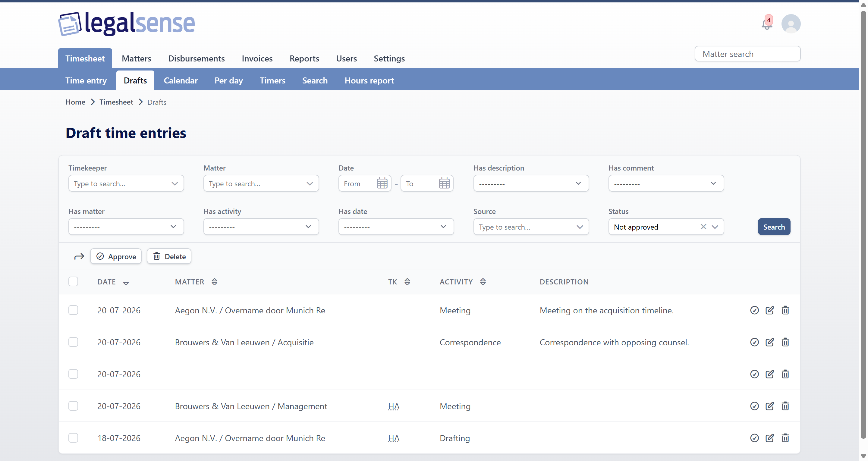Sort table by Activity column
Screen dimensions: 868x461
tap(483, 282)
